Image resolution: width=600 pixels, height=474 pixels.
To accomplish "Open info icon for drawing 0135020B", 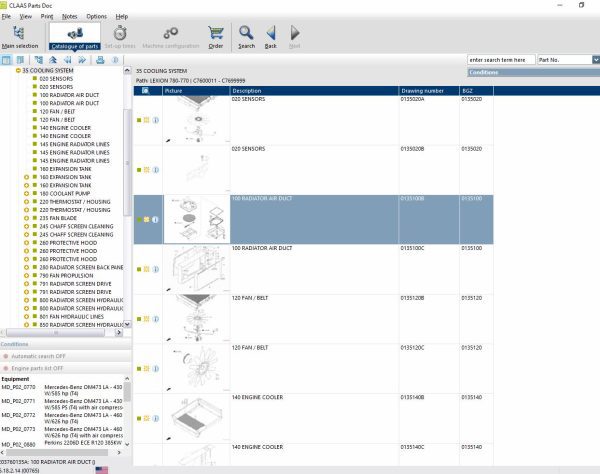I will coord(156,170).
